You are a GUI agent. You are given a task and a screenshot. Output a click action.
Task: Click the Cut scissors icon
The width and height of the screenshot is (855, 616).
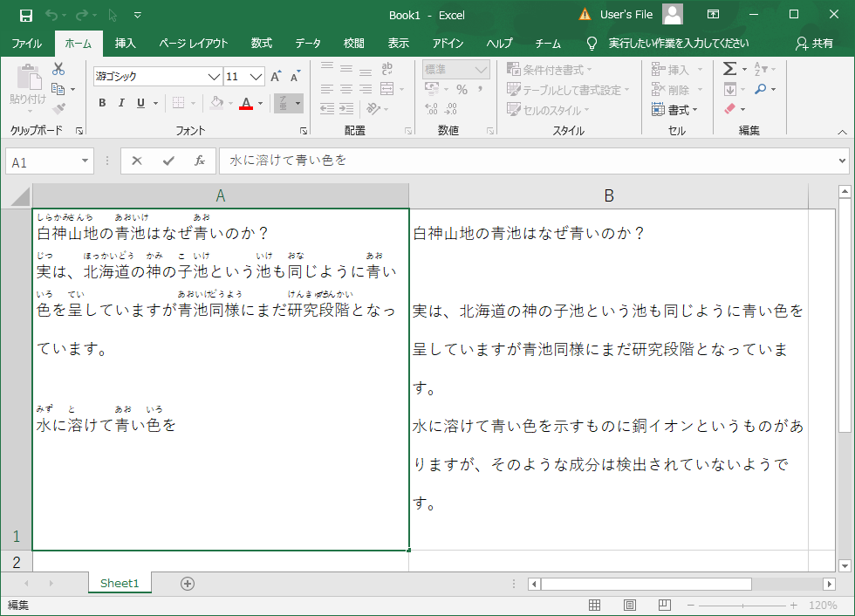pos(58,69)
